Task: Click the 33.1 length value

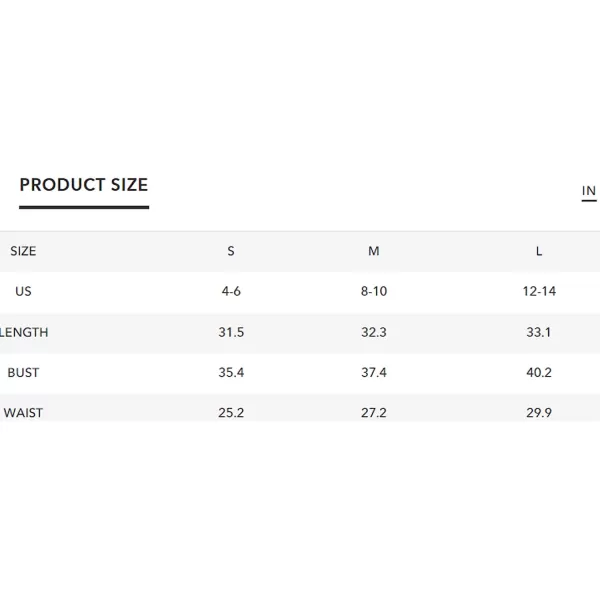Action: point(539,332)
